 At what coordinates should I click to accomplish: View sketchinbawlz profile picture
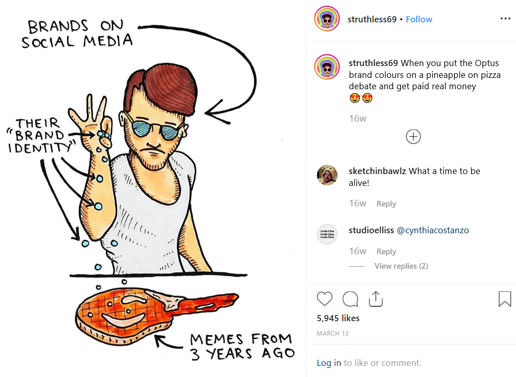[x=327, y=175]
